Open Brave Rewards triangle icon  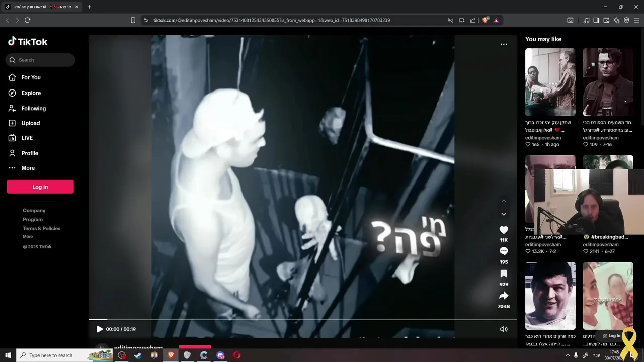(x=496, y=20)
